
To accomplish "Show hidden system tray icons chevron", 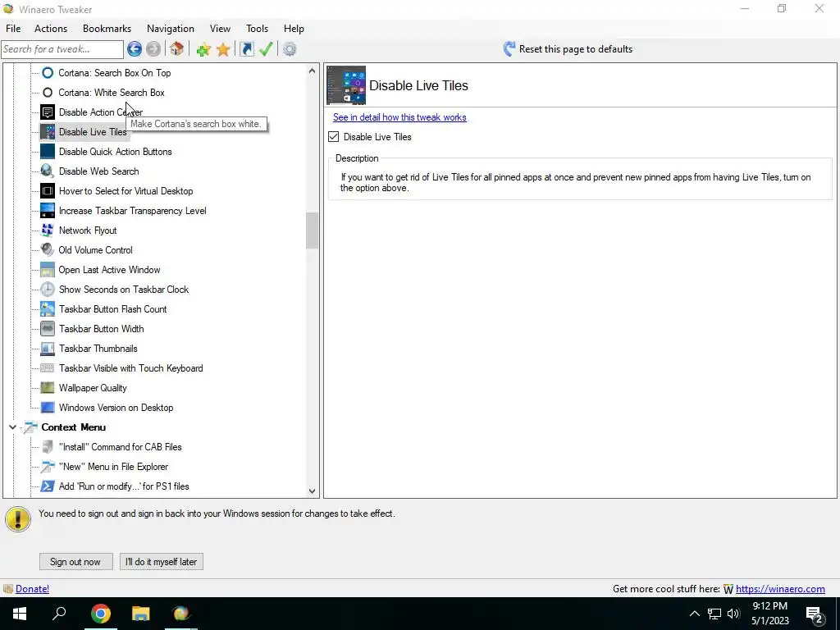I will (x=694, y=614).
